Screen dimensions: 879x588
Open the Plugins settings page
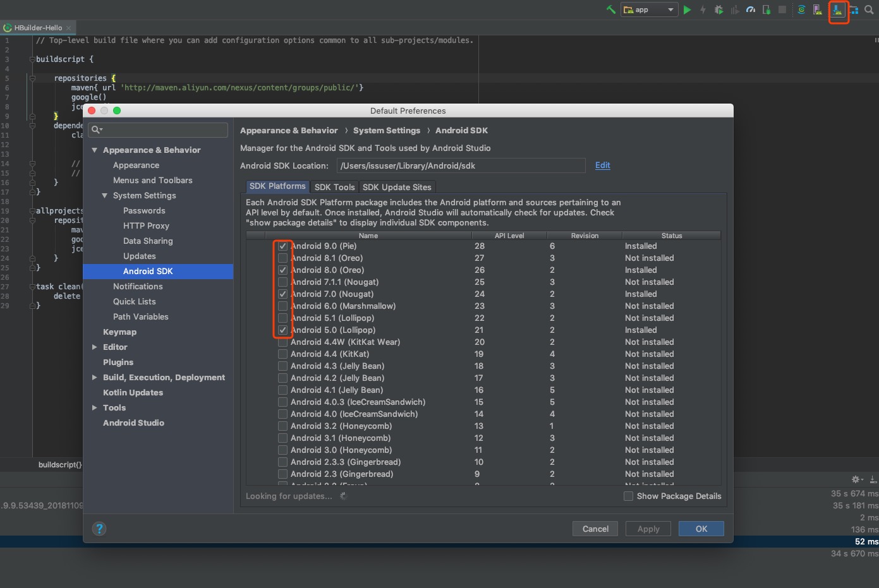click(x=118, y=362)
